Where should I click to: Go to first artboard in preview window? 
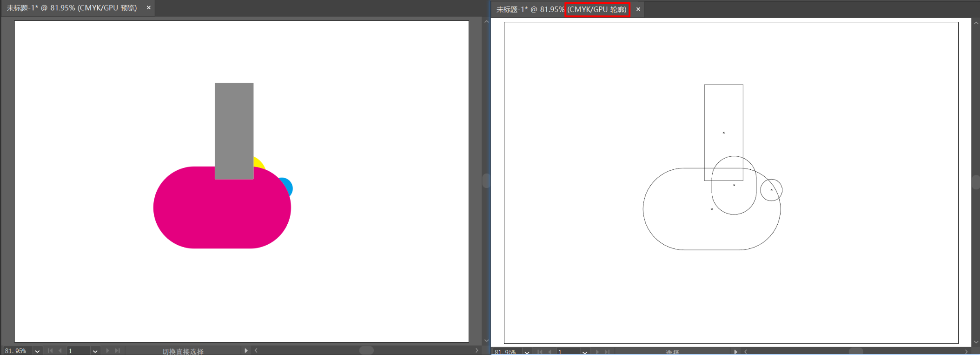50,351
